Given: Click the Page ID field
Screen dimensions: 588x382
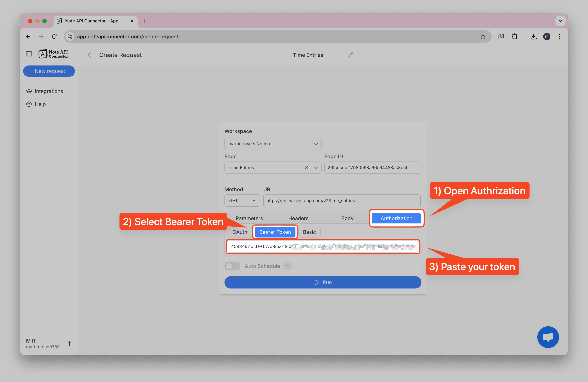Looking at the screenshot, I should click(373, 167).
